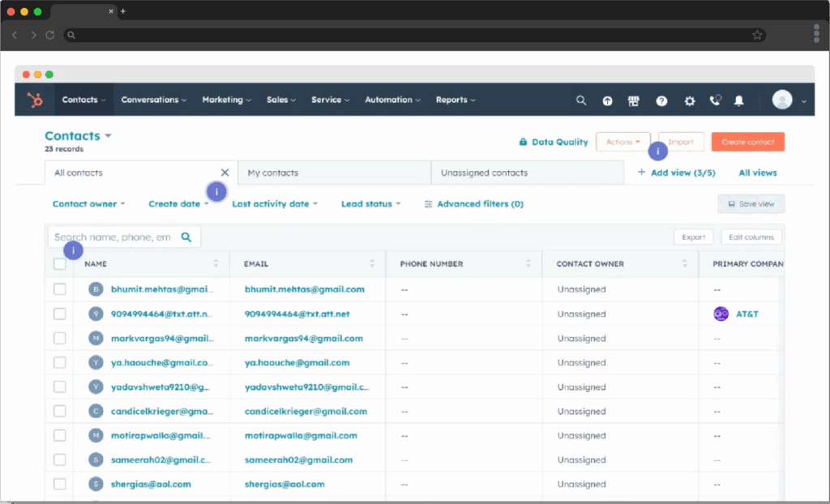Open the search magnifier in navbar
The image size is (830, 504).
point(581,100)
